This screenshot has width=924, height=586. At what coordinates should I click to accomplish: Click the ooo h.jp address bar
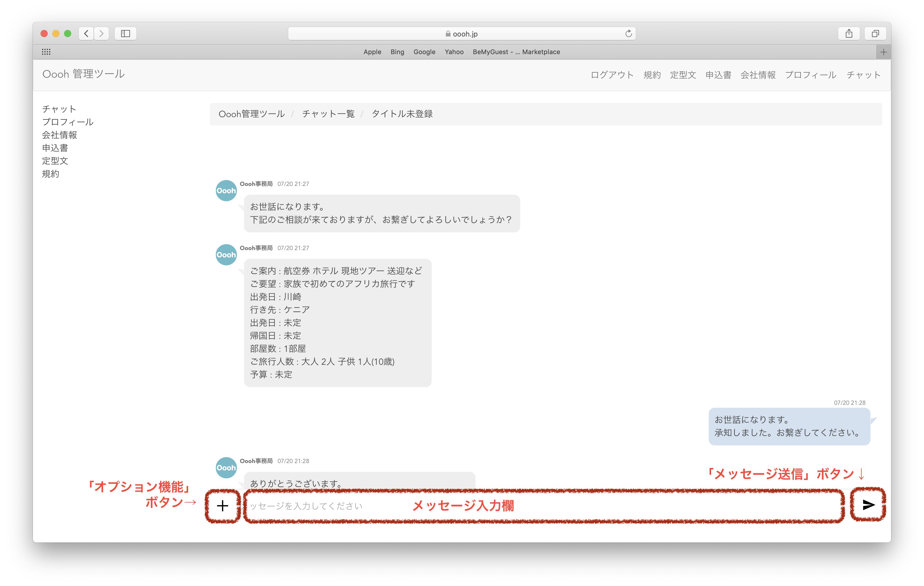[462, 33]
